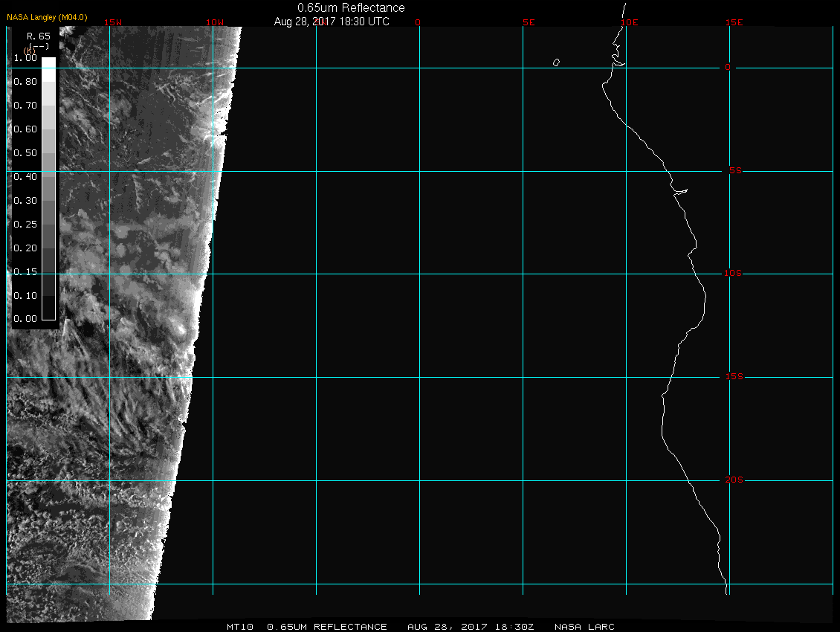Click the small island outline near the equator
The width and height of the screenshot is (840, 632).
[556, 62]
